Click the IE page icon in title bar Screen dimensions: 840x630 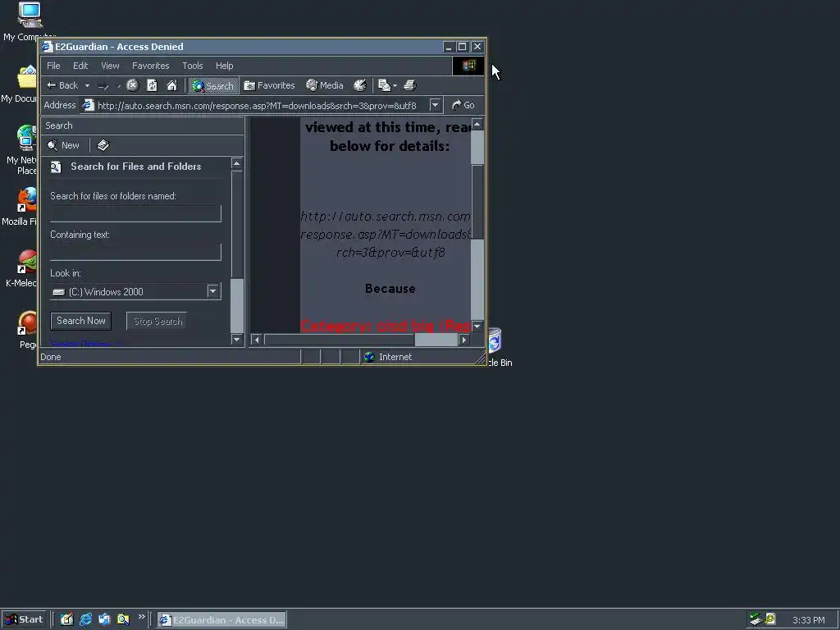click(47, 47)
